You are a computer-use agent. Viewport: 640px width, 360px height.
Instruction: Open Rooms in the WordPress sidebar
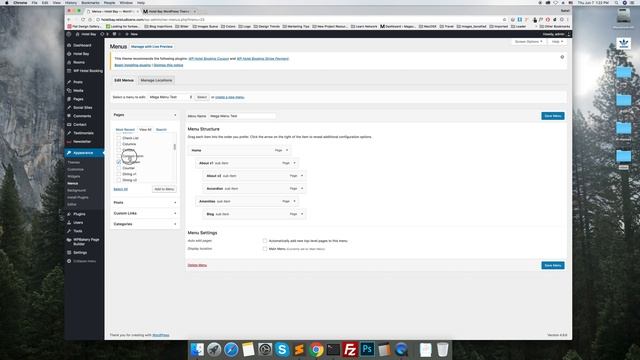(79, 62)
